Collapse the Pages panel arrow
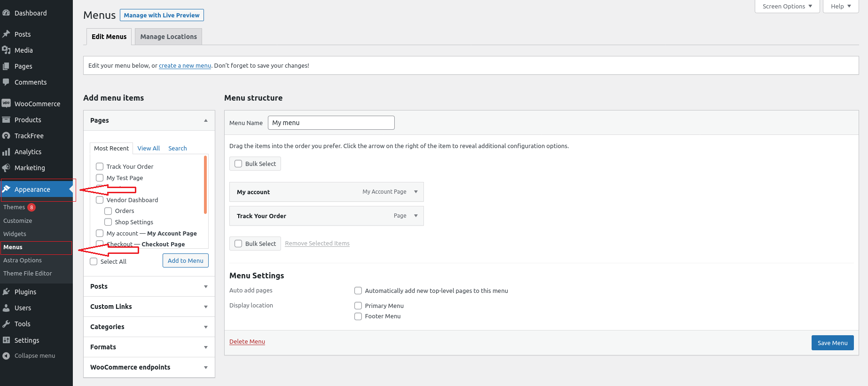The width and height of the screenshot is (868, 386). point(206,120)
